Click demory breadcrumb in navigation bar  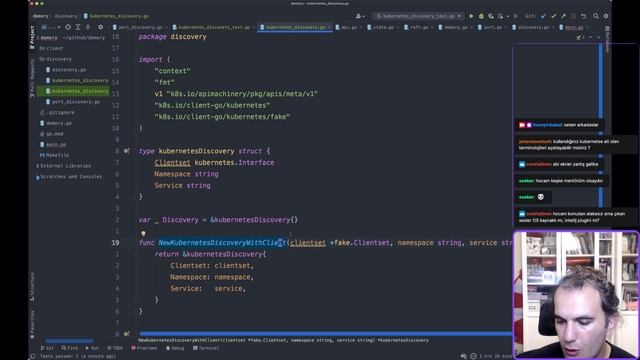click(x=41, y=16)
